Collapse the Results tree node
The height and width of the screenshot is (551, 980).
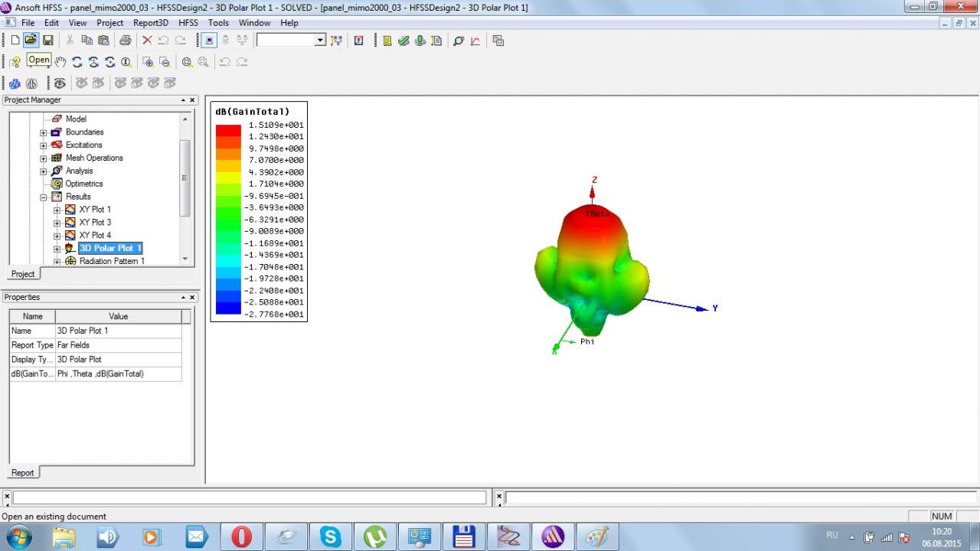point(44,197)
